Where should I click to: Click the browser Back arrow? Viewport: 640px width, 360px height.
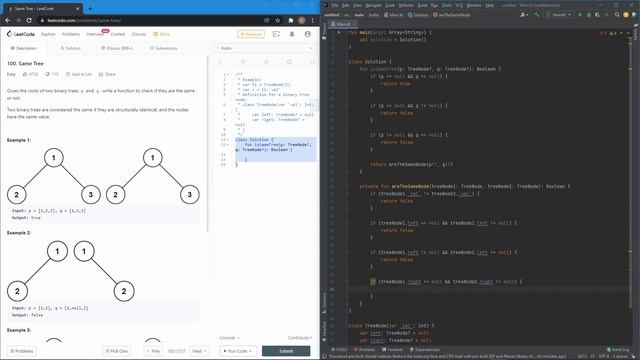pos(8,20)
